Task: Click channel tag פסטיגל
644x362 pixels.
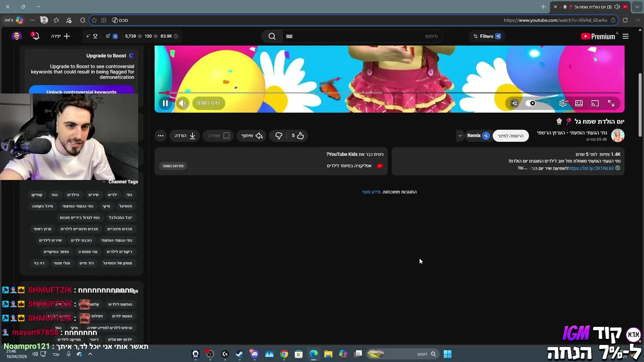Action: tap(126, 206)
